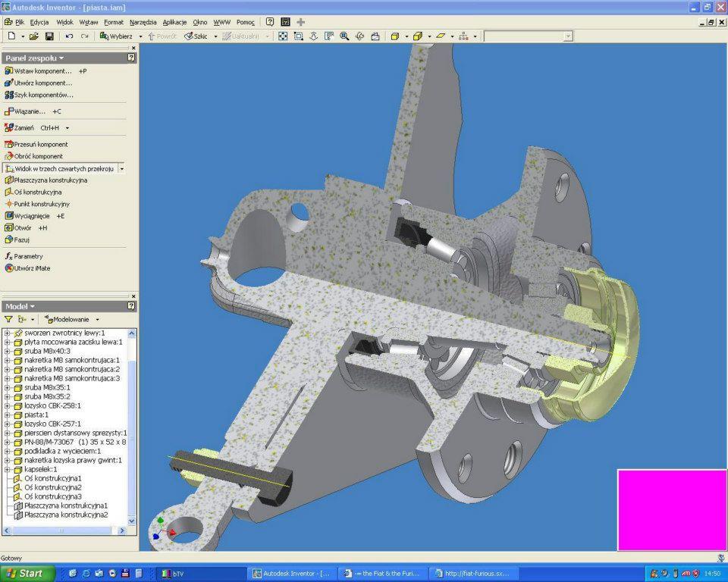Screen dimensions: 728x582
Task: Open the Narzędzia menu
Action: click(143, 22)
